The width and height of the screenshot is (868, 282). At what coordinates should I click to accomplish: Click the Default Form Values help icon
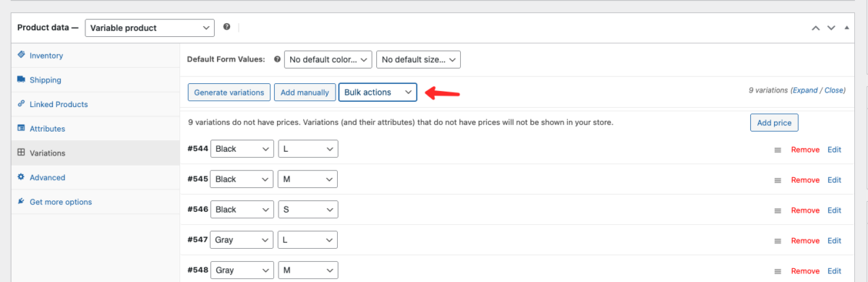pyautogui.click(x=277, y=59)
